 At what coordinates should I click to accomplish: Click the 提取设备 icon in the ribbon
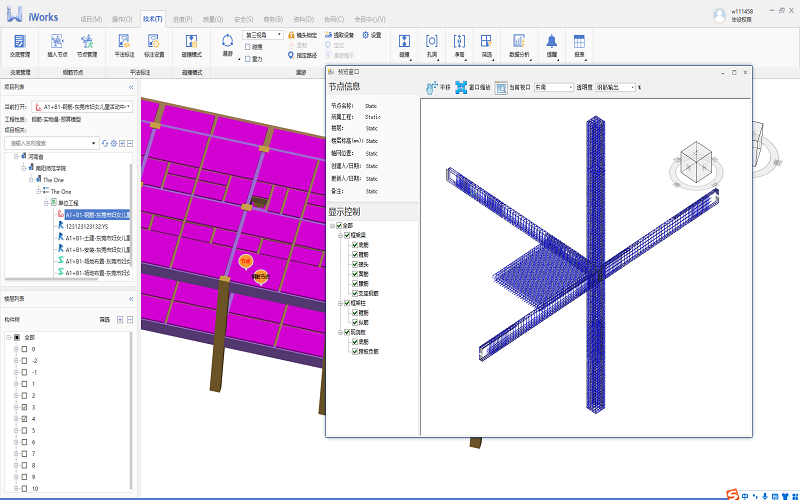(329, 35)
